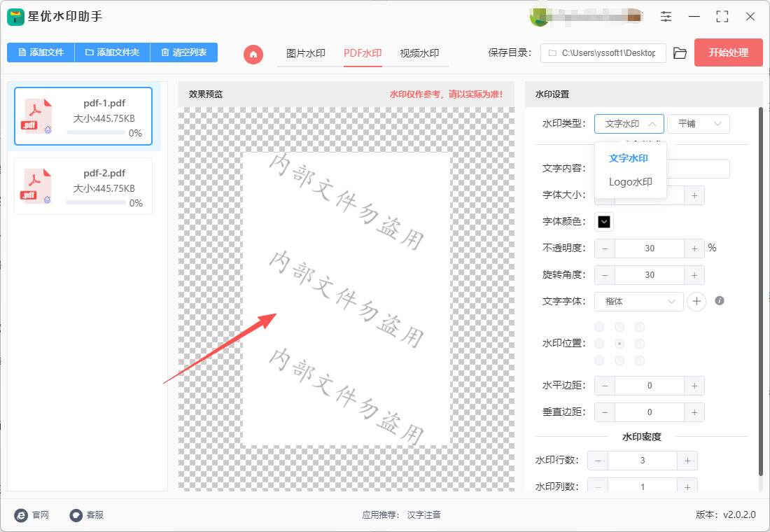Select top-left watermark position radio
Screen dimensions: 770x532
coord(599,327)
